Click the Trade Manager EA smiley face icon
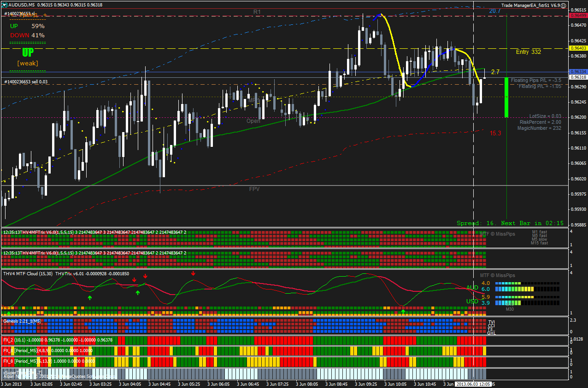Viewport: 588px width, 388px height. [x=564, y=5]
